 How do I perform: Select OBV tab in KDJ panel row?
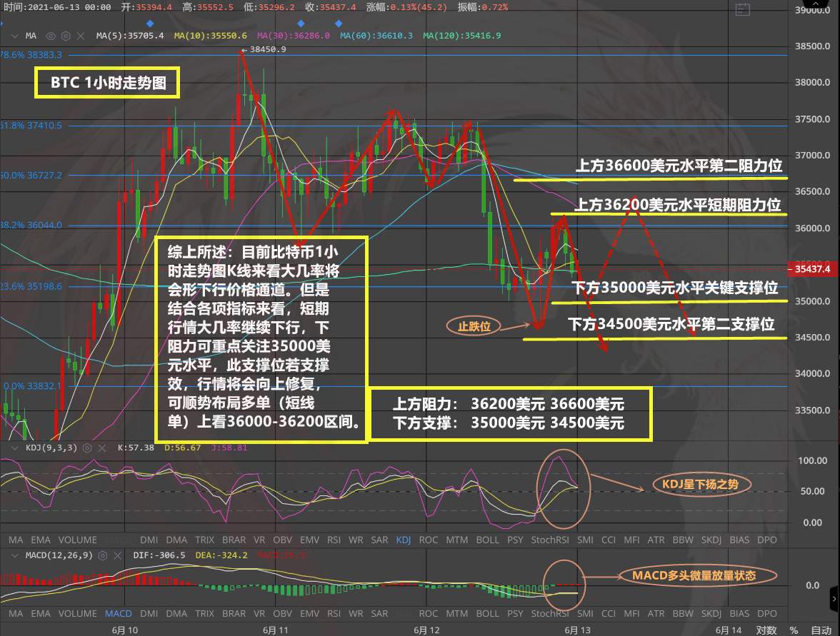282,540
